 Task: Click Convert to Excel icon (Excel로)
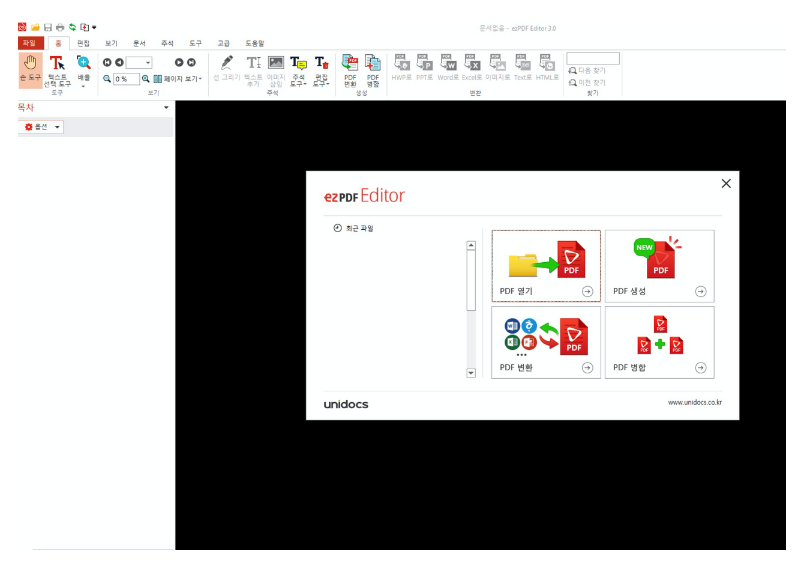[x=472, y=67]
